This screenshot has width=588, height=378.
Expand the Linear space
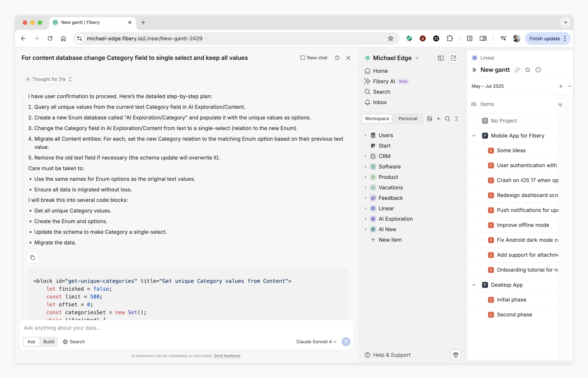click(366, 208)
